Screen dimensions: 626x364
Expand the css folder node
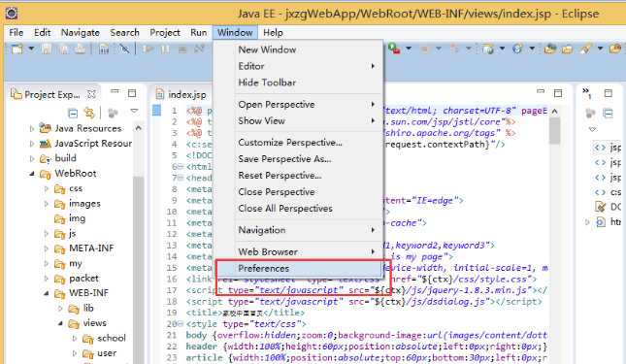(46, 188)
